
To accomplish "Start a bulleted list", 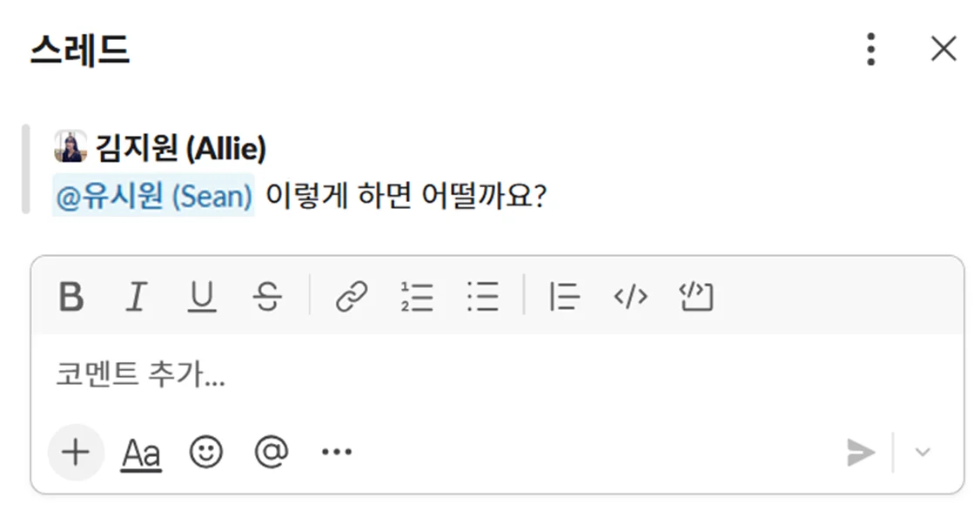I will 482,298.
